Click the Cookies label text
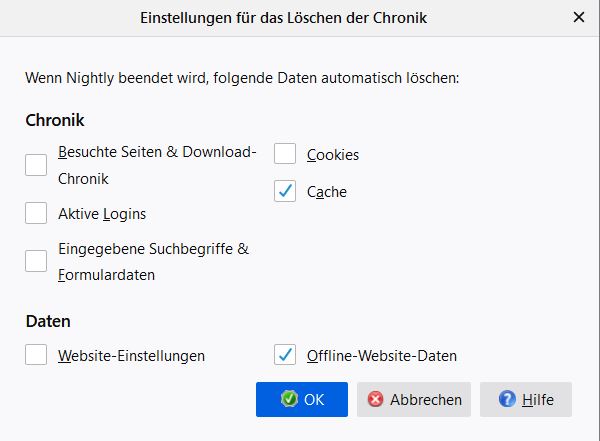Screen dimensions: 600x441 (333, 155)
